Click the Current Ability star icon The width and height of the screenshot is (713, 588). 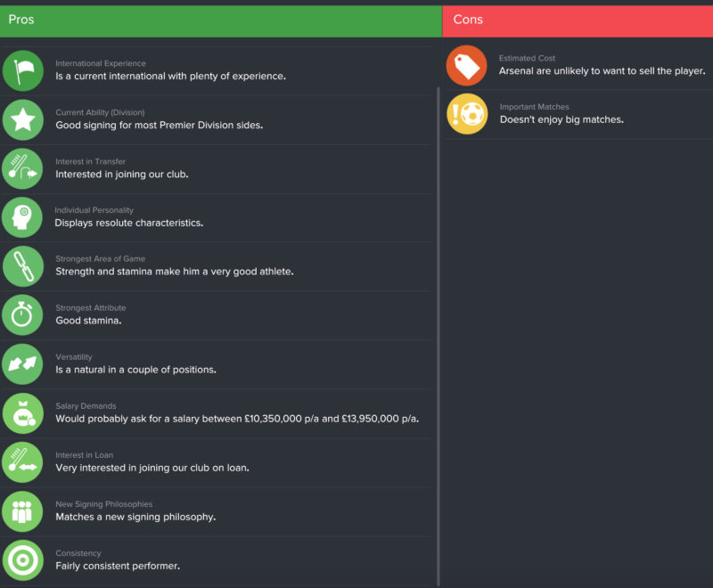23,120
